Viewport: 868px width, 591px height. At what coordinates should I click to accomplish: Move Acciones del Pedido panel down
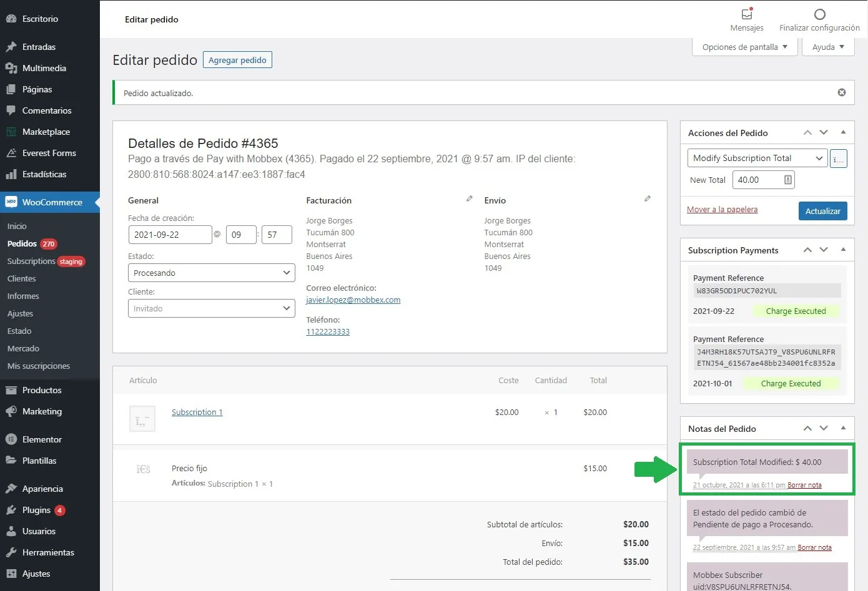point(824,133)
